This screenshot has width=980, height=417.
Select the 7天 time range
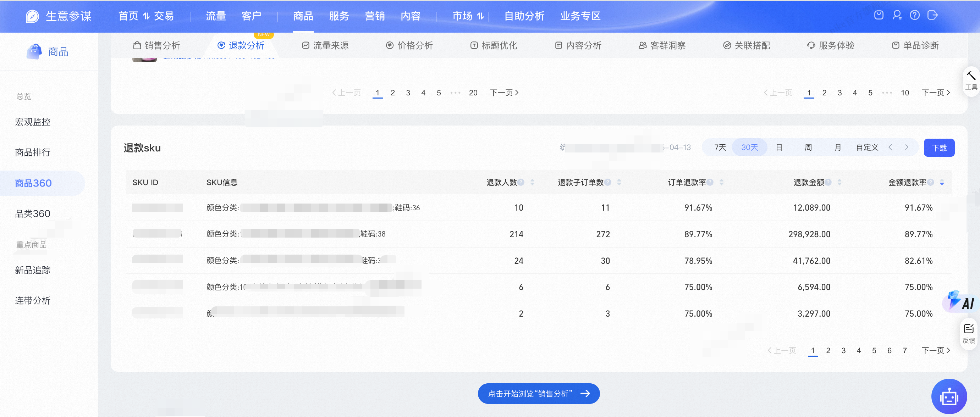click(x=720, y=148)
